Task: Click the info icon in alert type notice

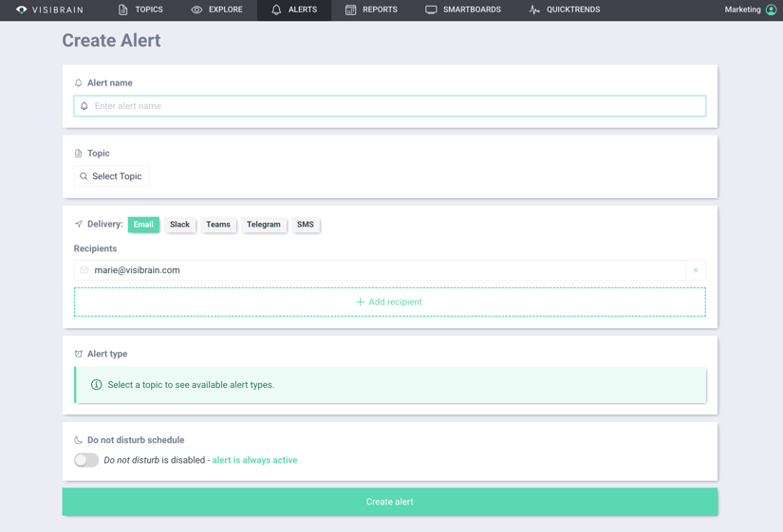Action: 97,385
